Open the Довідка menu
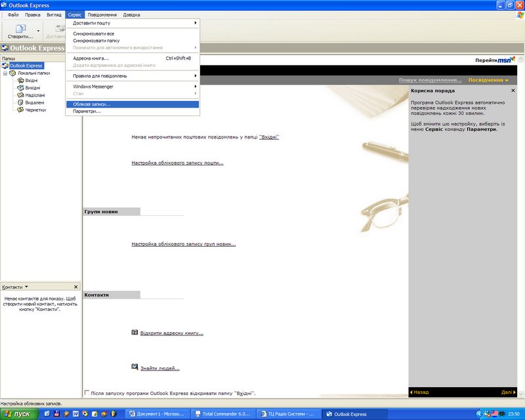This screenshot has width=525, height=420. point(132,14)
